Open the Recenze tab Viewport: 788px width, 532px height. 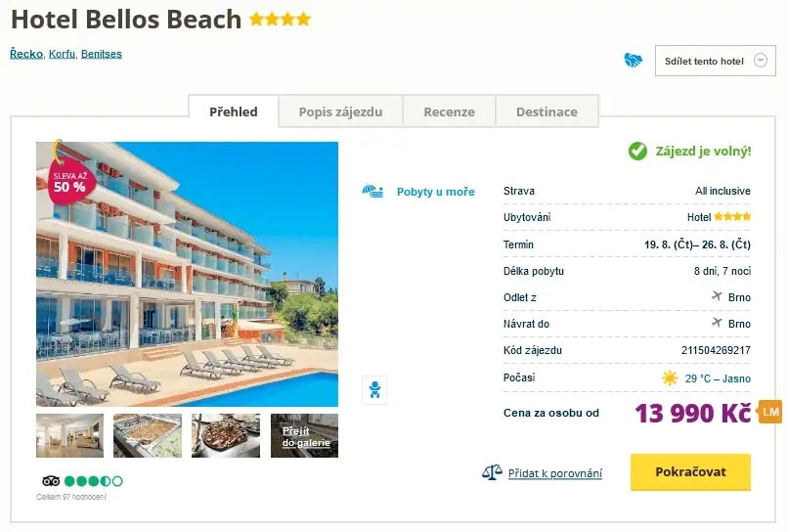pyautogui.click(x=449, y=111)
